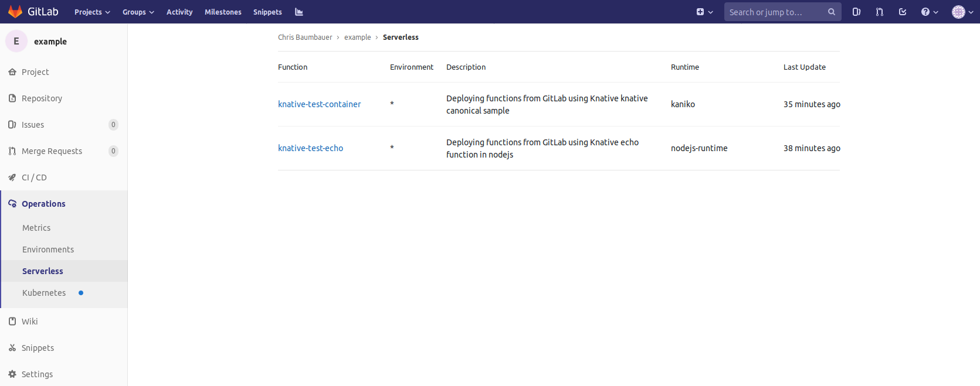The height and width of the screenshot is (386, 980).
Task: Select Kubernetes under Operations
Action: tap(44, 293)
